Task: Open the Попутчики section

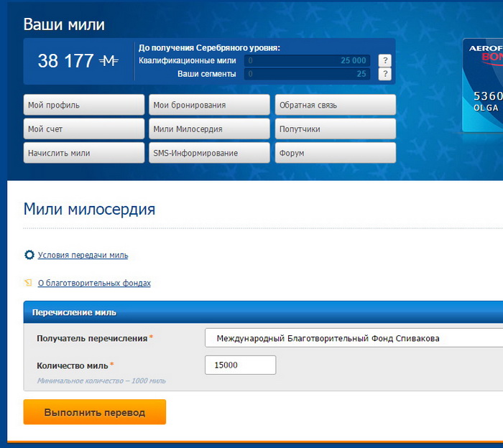Action: pos(336,129)
